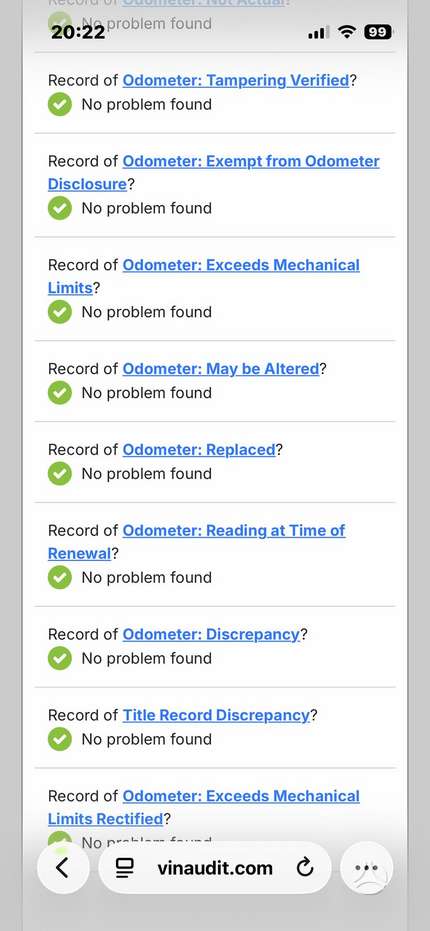The width and height of the screenshot is (430, 931).
Task: Open Odometer: Tampering Verified link
Action: pos(236,80)
